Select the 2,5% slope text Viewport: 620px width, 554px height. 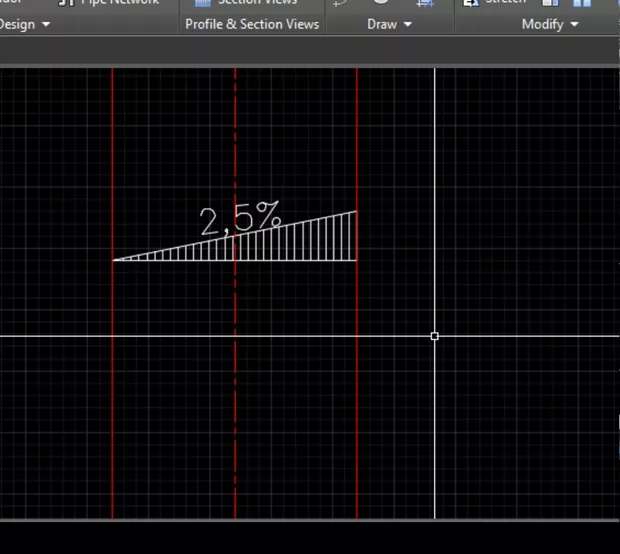point(240,220)
